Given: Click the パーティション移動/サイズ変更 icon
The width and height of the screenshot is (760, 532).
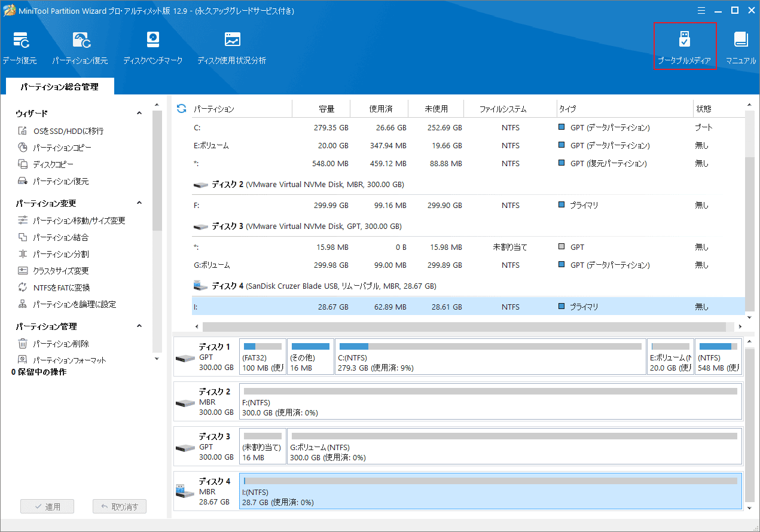Looking at the screenshot, I should point(23,221).
